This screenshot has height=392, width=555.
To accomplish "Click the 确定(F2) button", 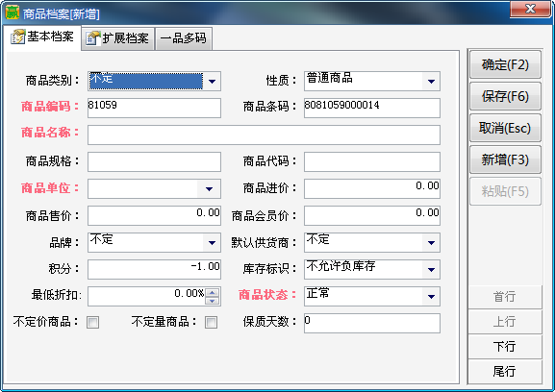I will pyautogui.click(x=505, y=64).
